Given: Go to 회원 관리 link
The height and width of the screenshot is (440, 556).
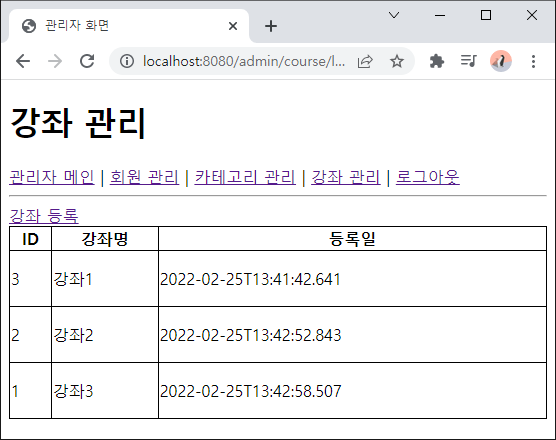Looking at the screenshot, I should pyautogui.click(x=144, y=177).
